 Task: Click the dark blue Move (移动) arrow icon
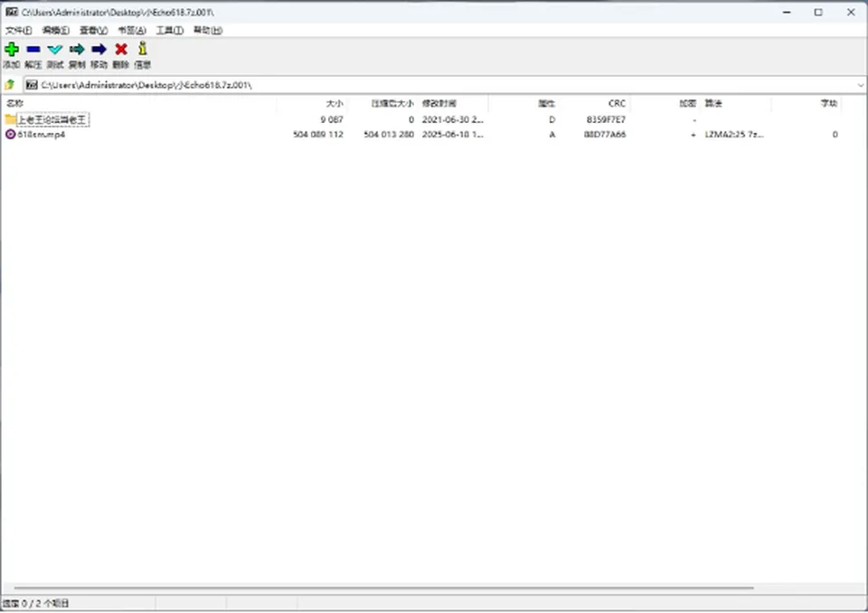(x=99, y=50)
